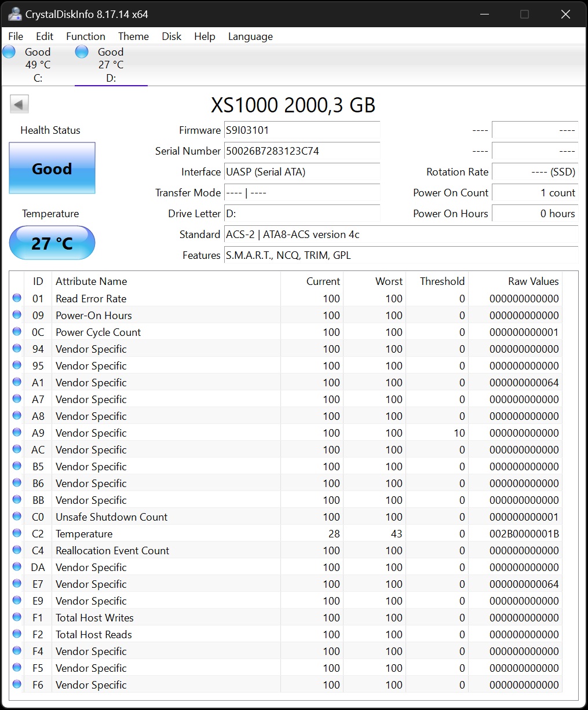Click raw value 002B0000001B in Temperature row

click(x=524, y=534)
